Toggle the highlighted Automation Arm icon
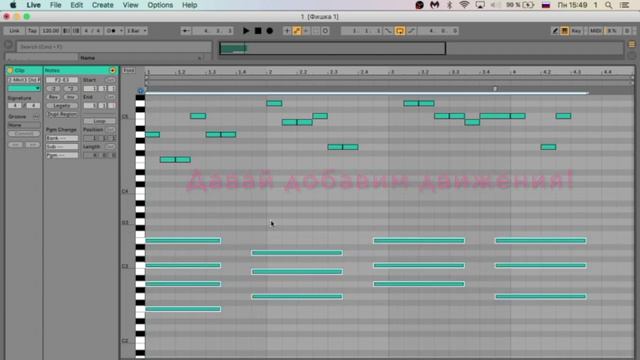This screenshot has width=640, height=360. [297, 31]
